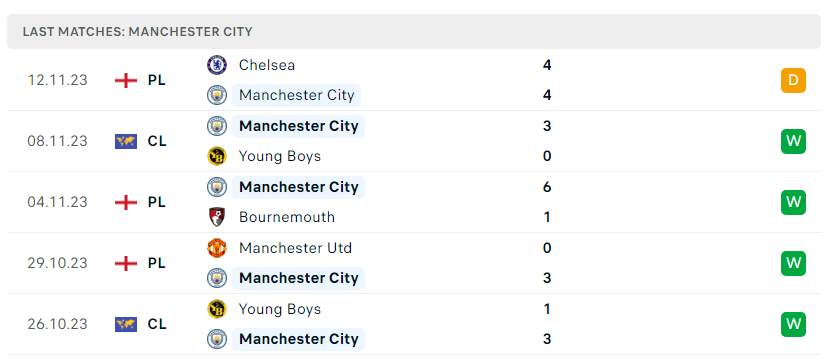Viewport: 826px width, 362px height.
Task: Open the Chelsea team link
Action: (267, 65)
